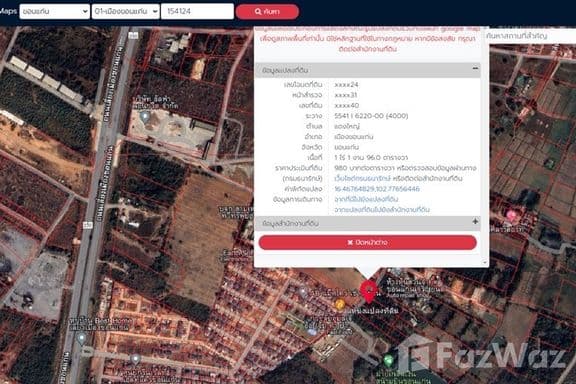The height and width of the screenshot is (384, 576).
Task: Open the directions link from parcel to land office
Action: click(382, 210)
